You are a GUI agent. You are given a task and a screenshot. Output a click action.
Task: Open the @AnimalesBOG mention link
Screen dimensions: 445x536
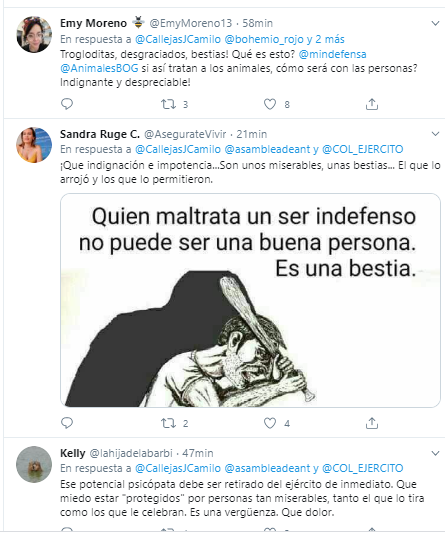tap(99, 68)
